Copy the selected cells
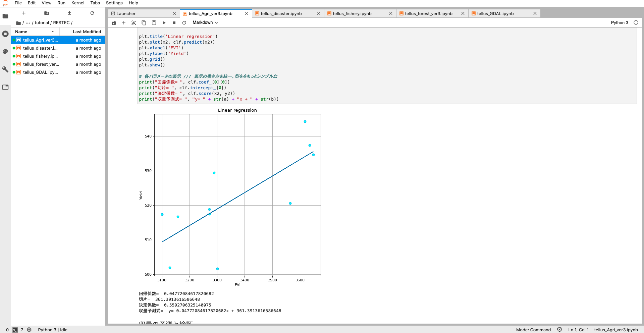This screenshot has height=333, width=644. 144,23
